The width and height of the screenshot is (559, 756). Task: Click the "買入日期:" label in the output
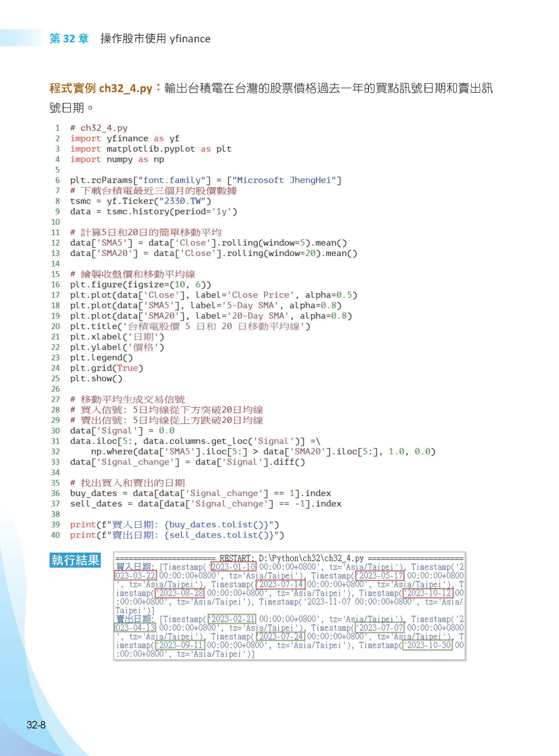(x=135, y=567)
